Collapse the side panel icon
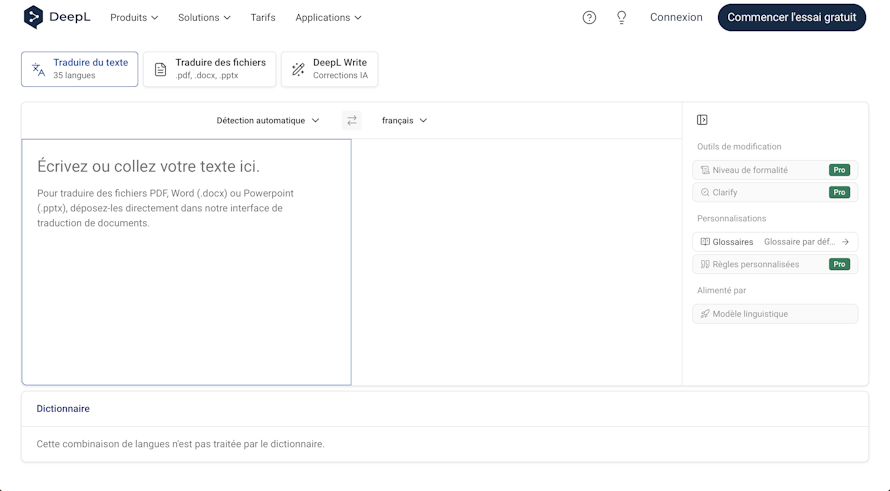Screen dimensions: 890x491 pyautogui.click(x=702, y=120)
